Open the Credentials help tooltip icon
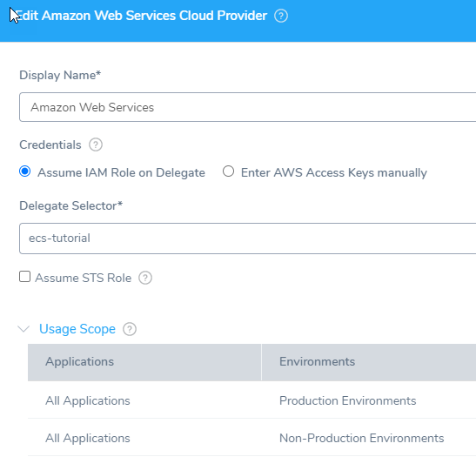The width and height of the screenshot is (476, 457). click(x=96, y=144)
